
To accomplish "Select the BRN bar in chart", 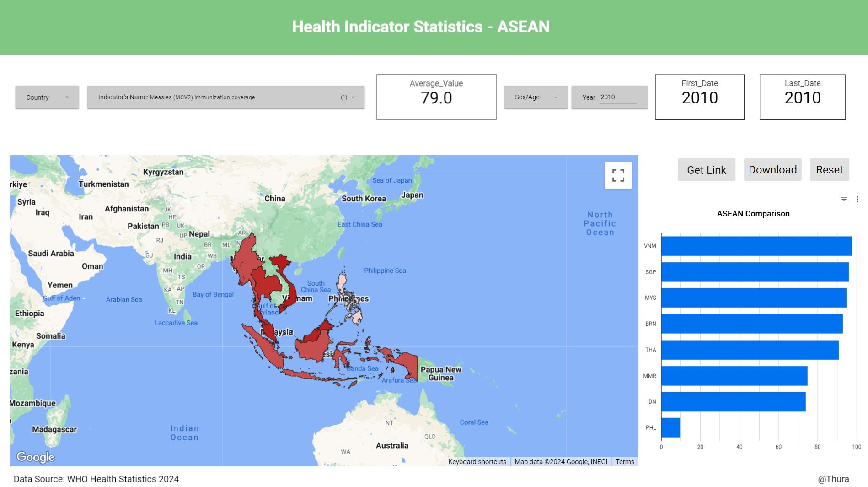I will tap(752, 324).
